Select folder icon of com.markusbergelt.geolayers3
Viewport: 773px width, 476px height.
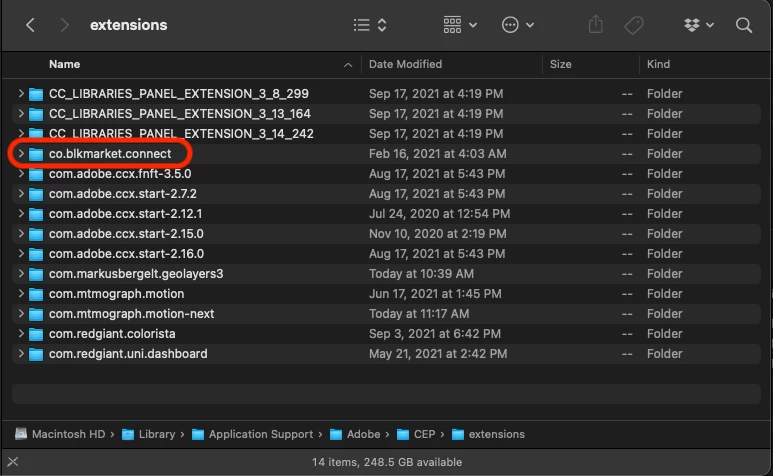[35, 274]
